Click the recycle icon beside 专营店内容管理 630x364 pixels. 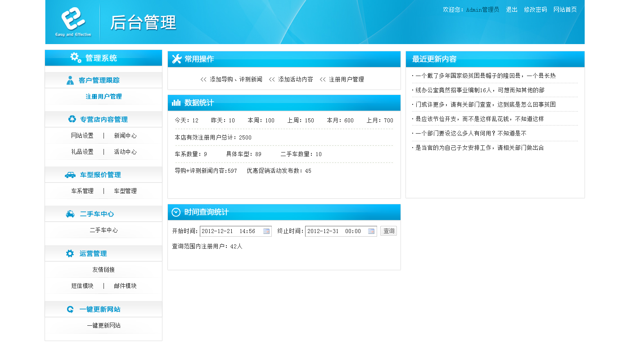[x=72, y=119]
